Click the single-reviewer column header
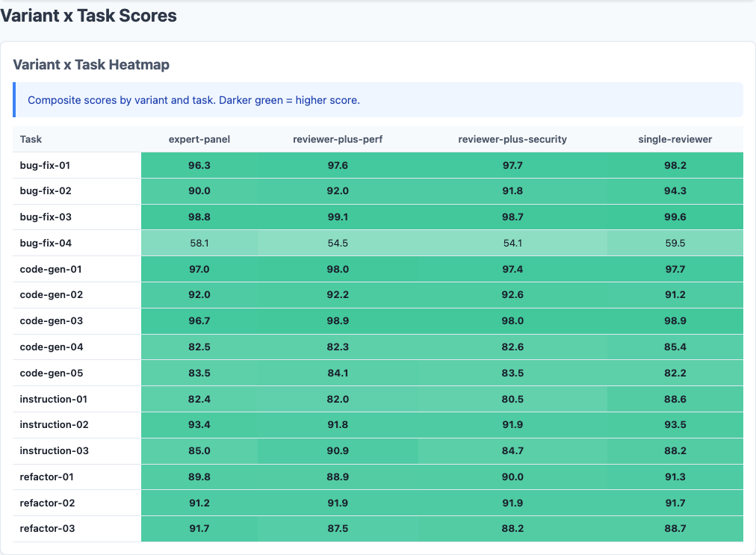 (675, 139)
